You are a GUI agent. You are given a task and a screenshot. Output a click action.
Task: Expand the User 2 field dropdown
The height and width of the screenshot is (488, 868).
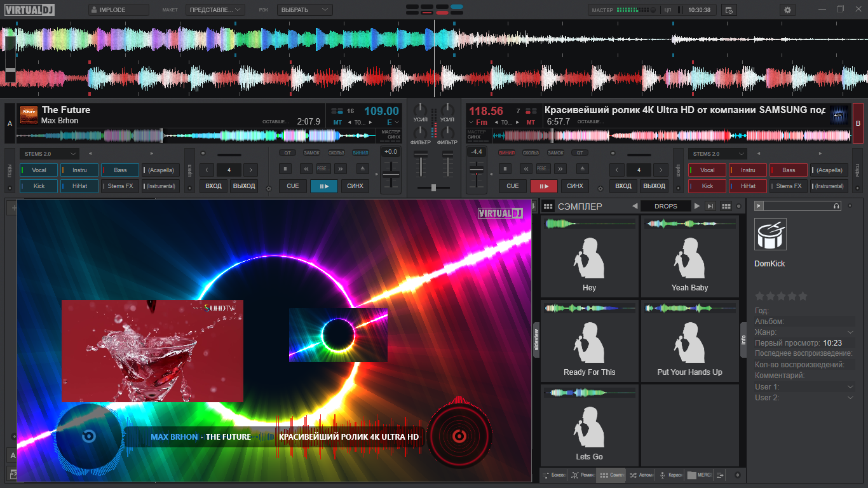[x=850, y=398]
